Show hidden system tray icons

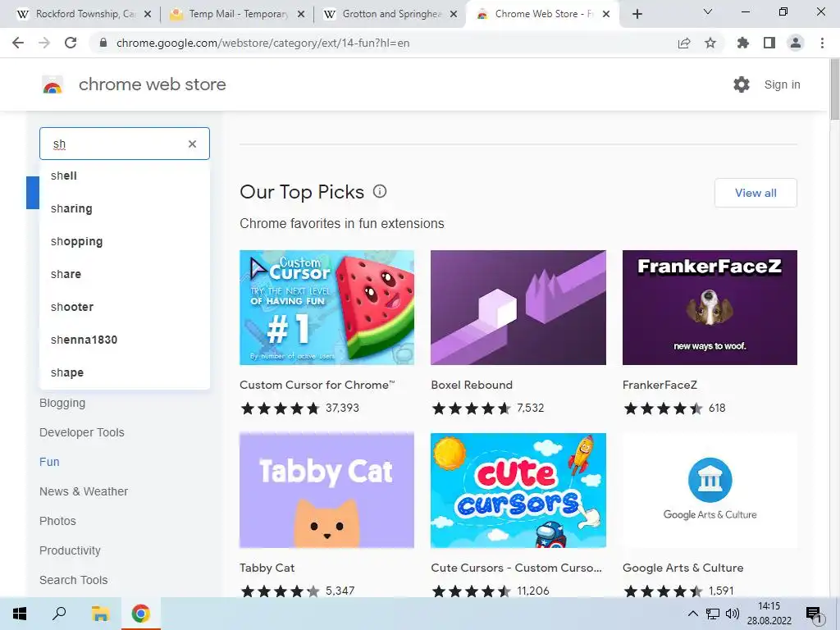click(x=692, y=614)
